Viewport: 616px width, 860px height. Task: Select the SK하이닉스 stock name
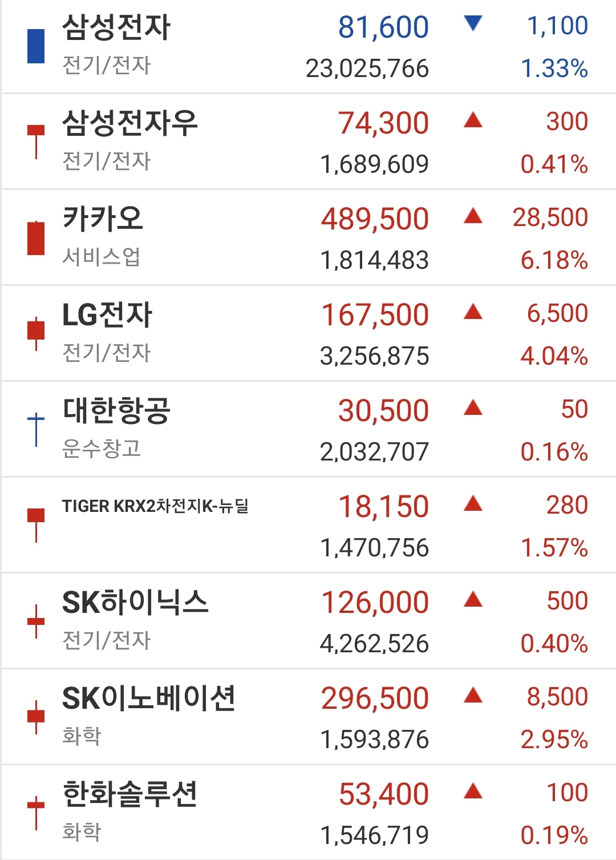[135, 603]
